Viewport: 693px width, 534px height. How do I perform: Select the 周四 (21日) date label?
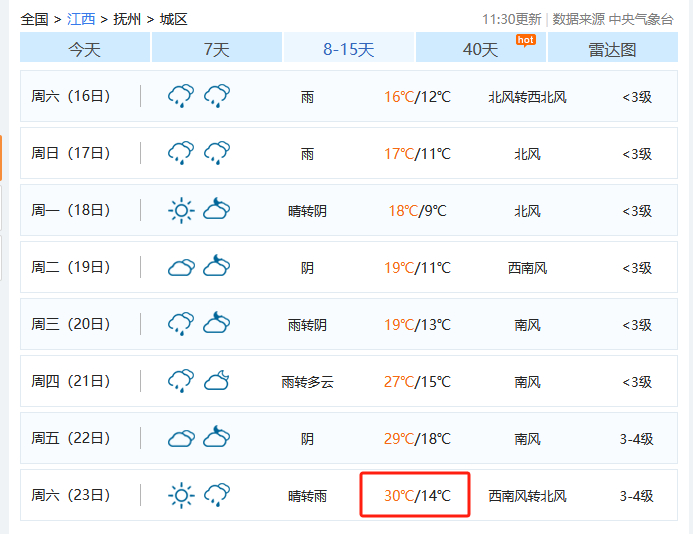[x=71, y=381]
